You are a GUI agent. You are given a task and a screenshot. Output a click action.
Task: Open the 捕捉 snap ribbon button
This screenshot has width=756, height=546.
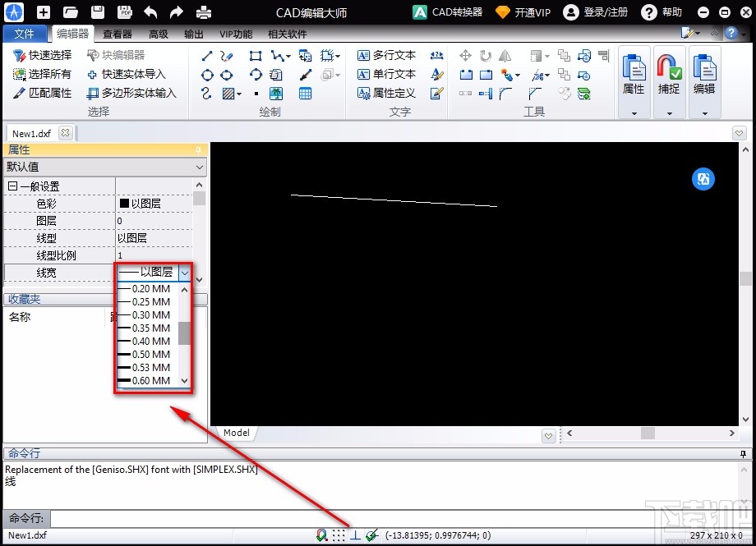point(669,73)
